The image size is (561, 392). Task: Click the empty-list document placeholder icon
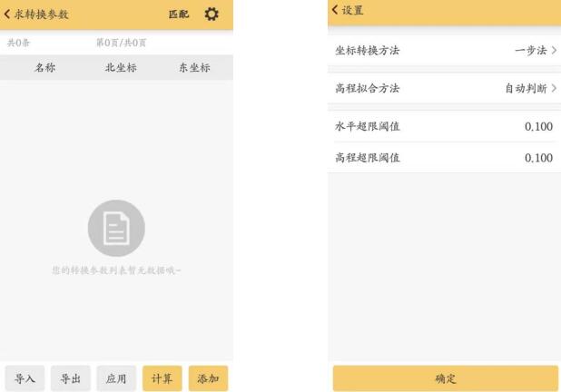tap(116, 228)
